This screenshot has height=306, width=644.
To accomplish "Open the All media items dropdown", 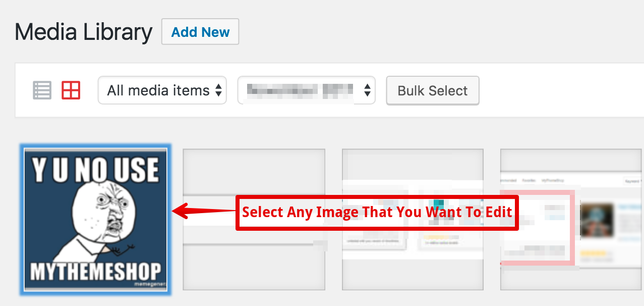I will point(162,90).
